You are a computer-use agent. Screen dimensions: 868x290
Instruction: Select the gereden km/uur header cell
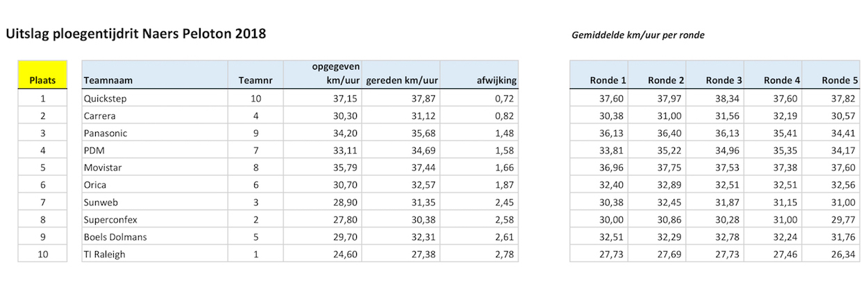[x=401, y=74]
